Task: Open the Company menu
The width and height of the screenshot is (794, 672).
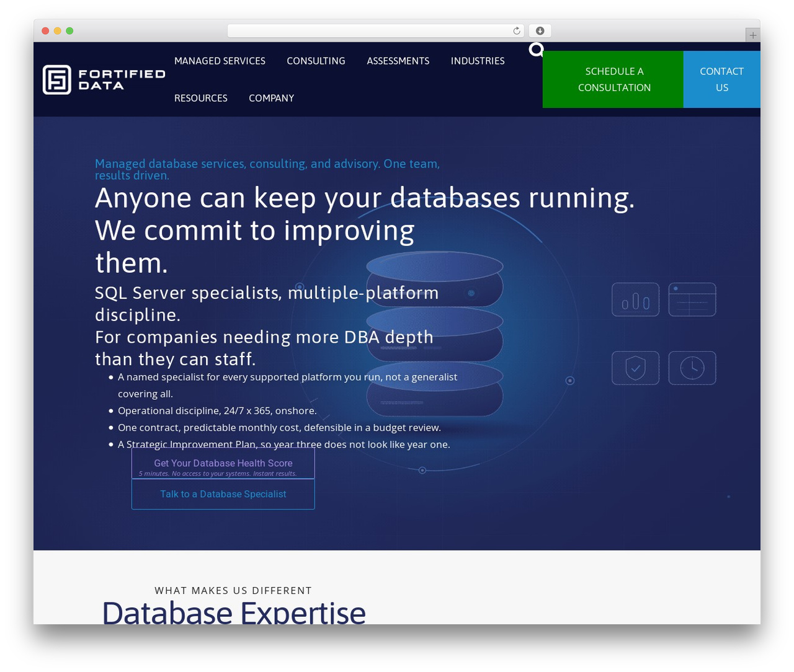Action: [x=272, y=98]
